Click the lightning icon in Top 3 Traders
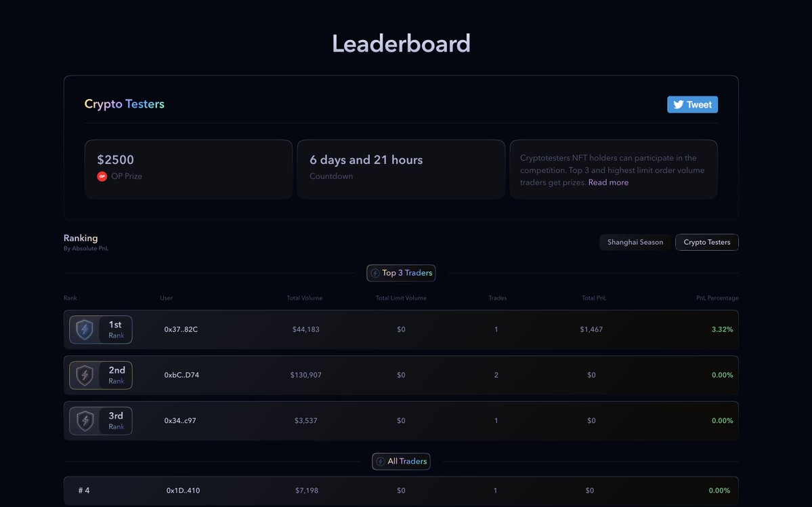The image size is (812, 507). (x=375, y=273)
